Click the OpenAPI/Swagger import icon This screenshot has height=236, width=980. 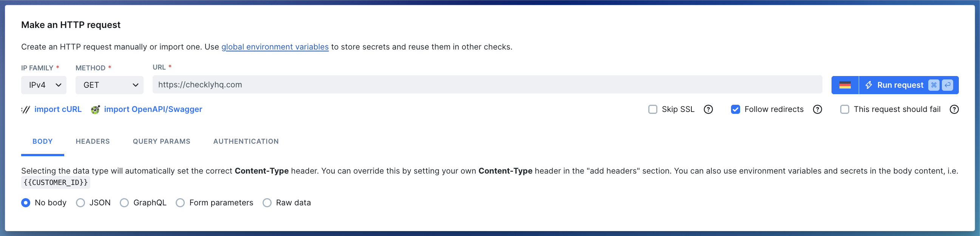[95, 109]
